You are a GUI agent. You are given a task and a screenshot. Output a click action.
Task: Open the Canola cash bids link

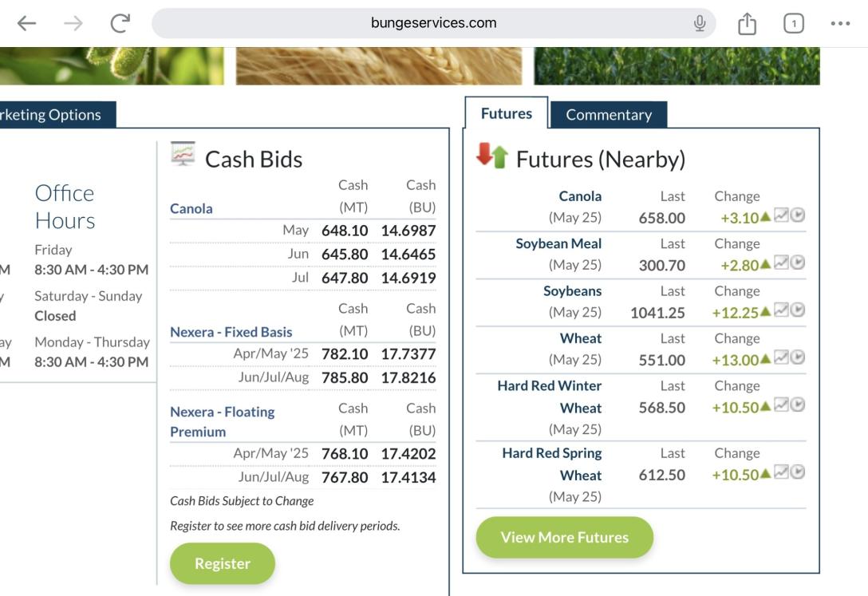[x=191, y=208]
